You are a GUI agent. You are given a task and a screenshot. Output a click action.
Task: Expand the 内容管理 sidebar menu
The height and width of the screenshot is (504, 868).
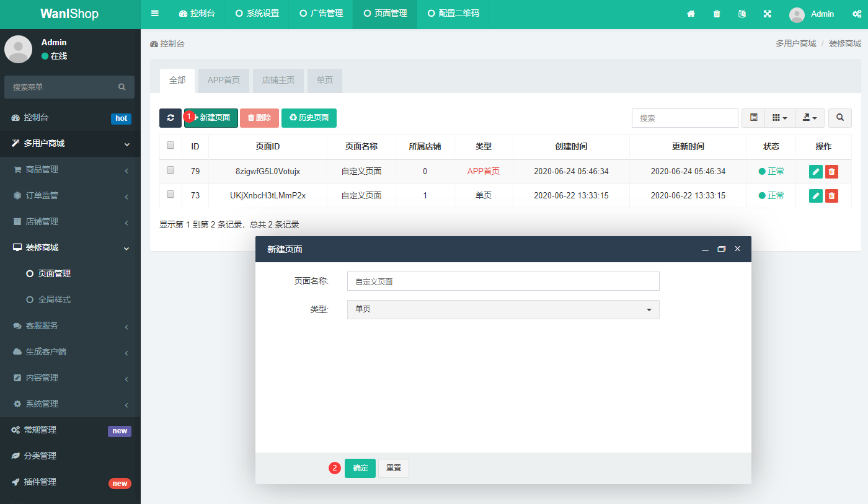click(x=70, y=378)
